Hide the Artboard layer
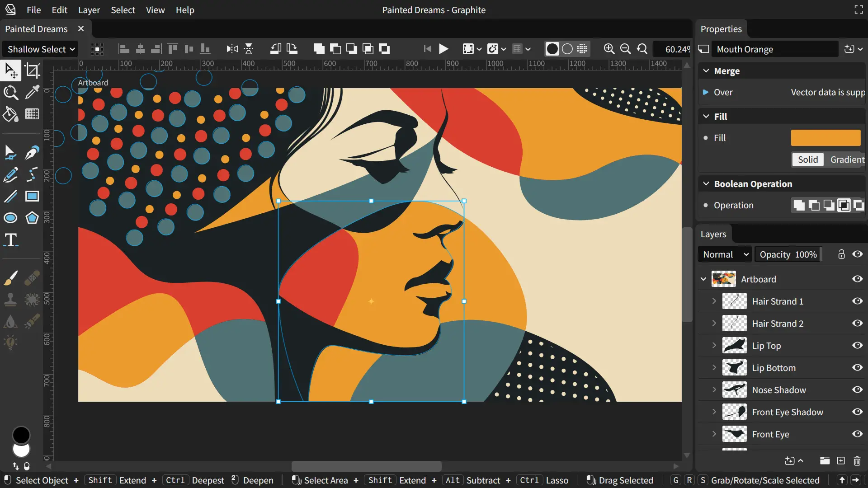The width and height of the screenshot is (868, 488). coord(858,279)
